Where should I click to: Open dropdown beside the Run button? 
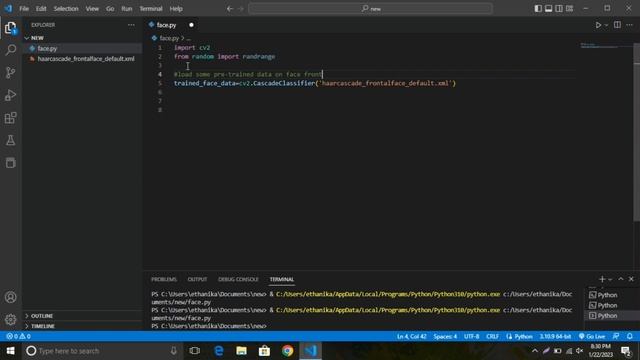pyautogui.click(x=606, y=25)
